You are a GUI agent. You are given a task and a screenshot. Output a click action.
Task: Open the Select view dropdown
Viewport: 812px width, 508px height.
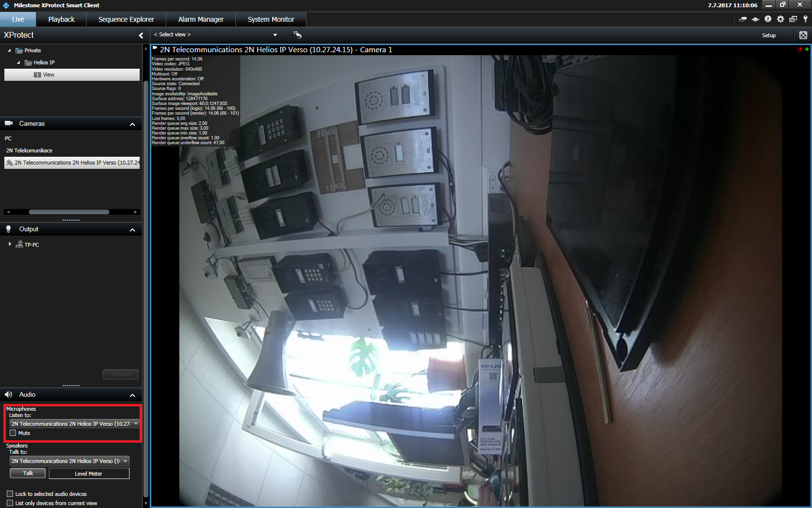tap(275, 35)
